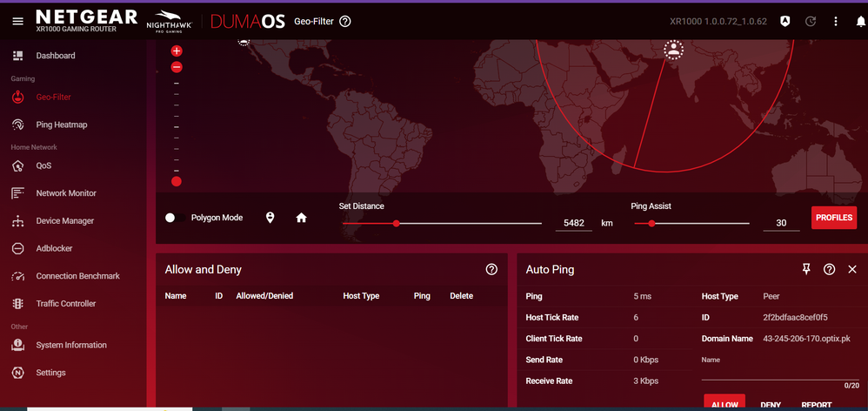Image resolution: width=868 pixels, height=411 pixels.
Task: Open help for Auto Ping panel
Action: tap(829, 269)
